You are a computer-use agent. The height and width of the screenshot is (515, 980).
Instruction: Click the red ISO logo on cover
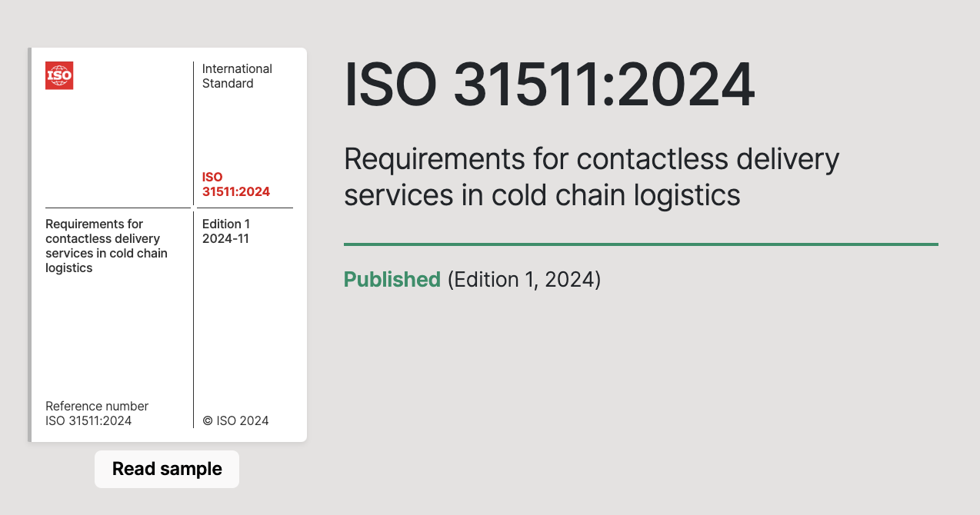pos(59,75)
